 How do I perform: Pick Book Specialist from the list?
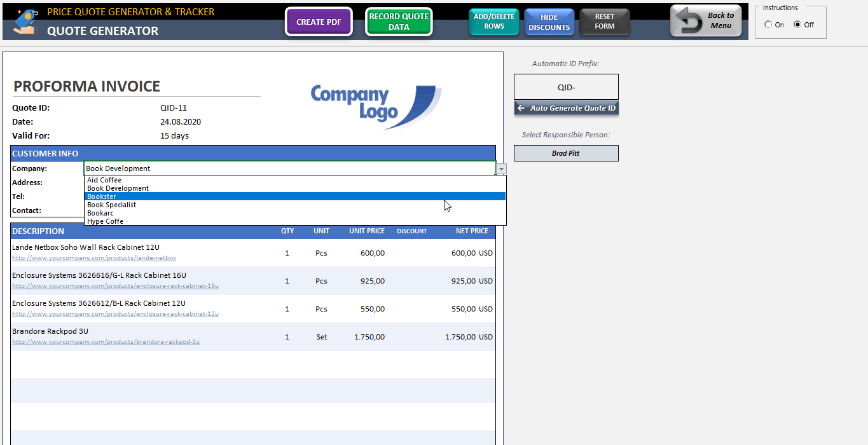pos(295,205)
